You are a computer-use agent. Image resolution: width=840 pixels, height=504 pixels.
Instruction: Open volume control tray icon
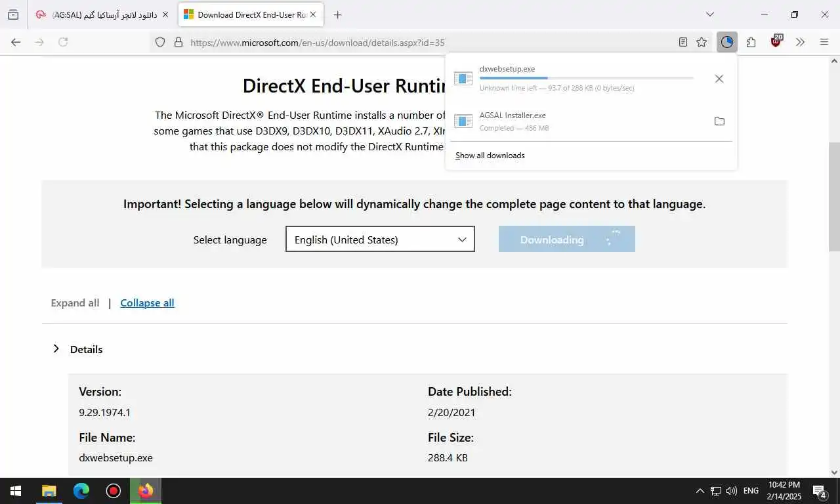point(732,491)
